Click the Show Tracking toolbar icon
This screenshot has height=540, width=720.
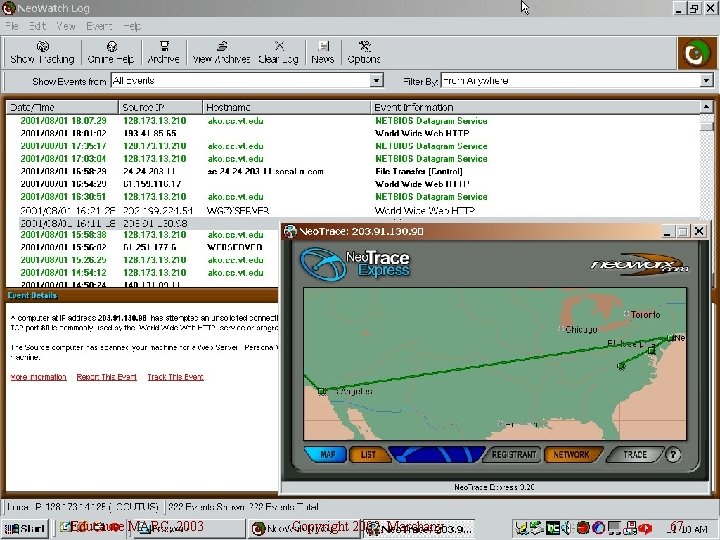click(x=42, y=53)
